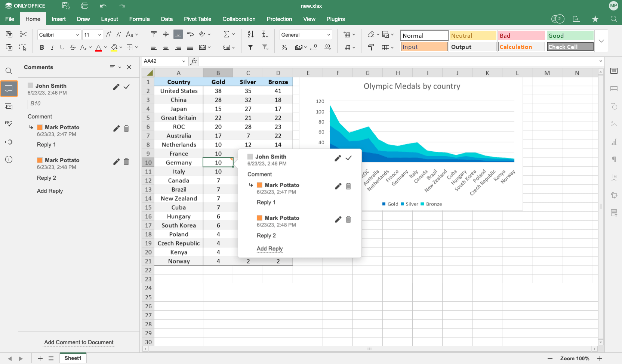Click the Zoom in plus button

pos(600,358)
